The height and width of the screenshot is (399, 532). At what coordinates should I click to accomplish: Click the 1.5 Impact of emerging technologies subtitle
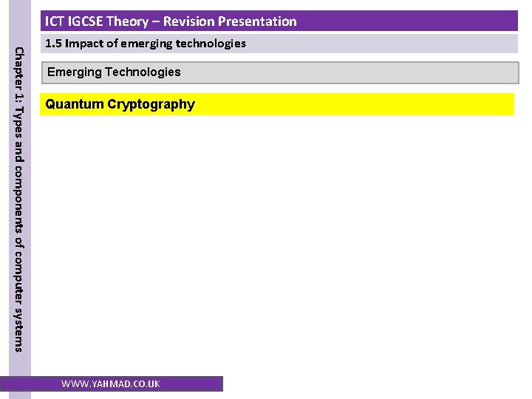(x=146, y=44)
